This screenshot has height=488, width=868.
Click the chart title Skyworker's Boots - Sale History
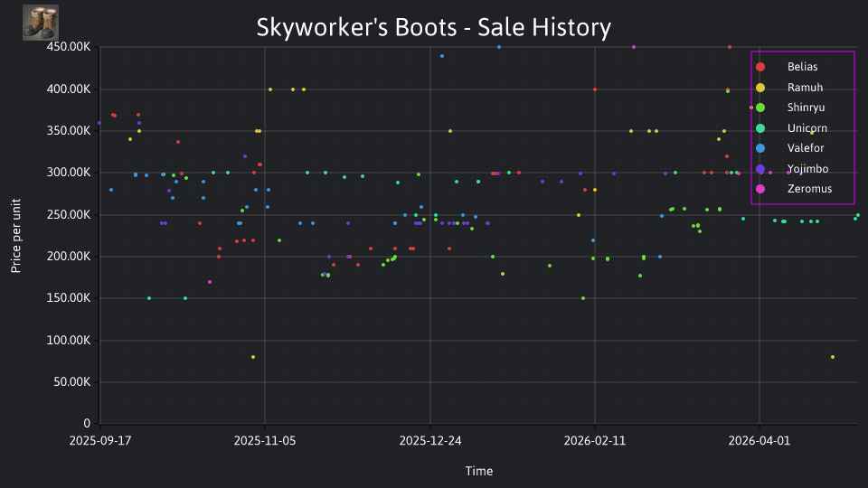click(434, 28)
